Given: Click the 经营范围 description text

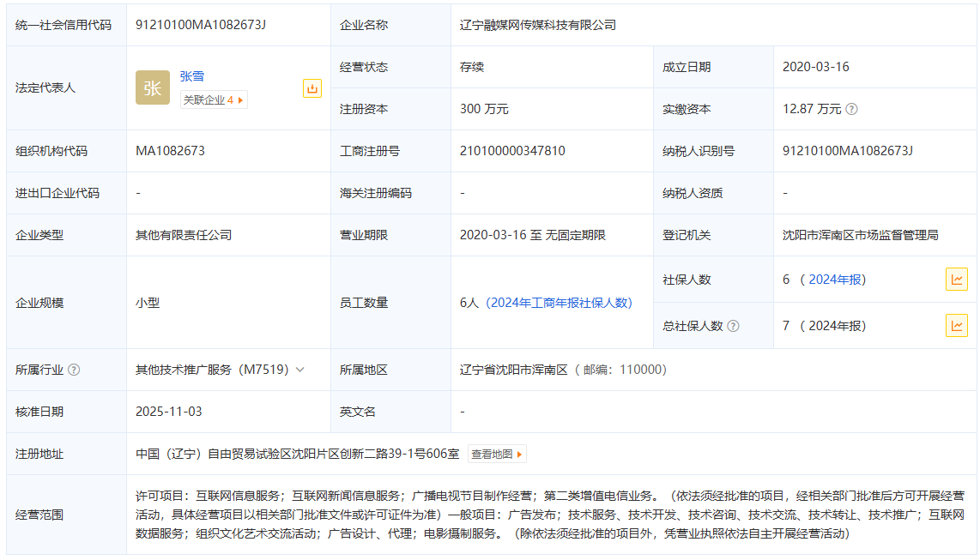Looking at the screenshot, I should coord(549,515).
